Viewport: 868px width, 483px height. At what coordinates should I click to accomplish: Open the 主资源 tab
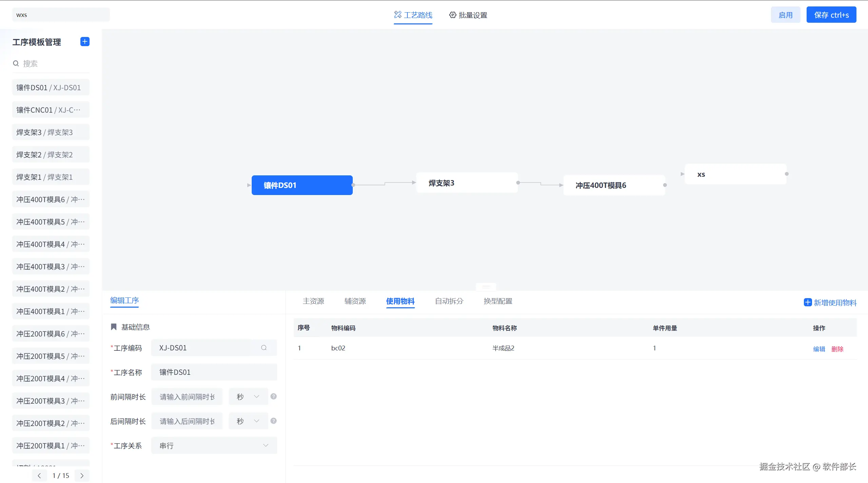tap(313, 301)
